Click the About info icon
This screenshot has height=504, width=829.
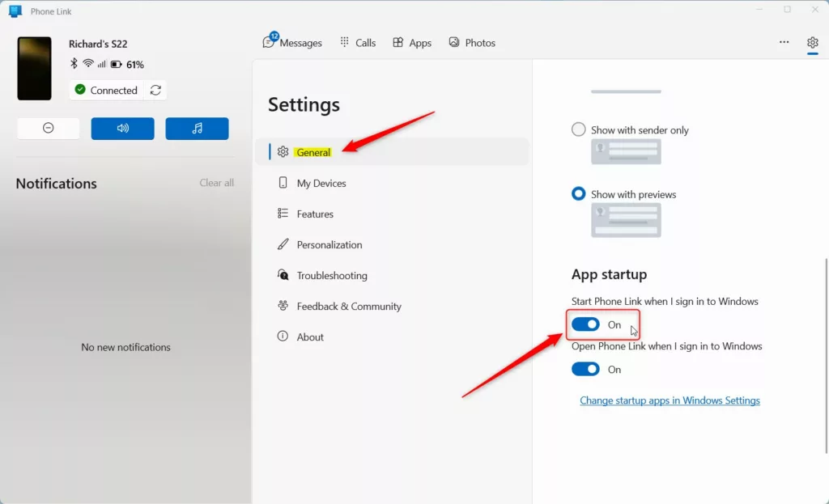point(283,336)
